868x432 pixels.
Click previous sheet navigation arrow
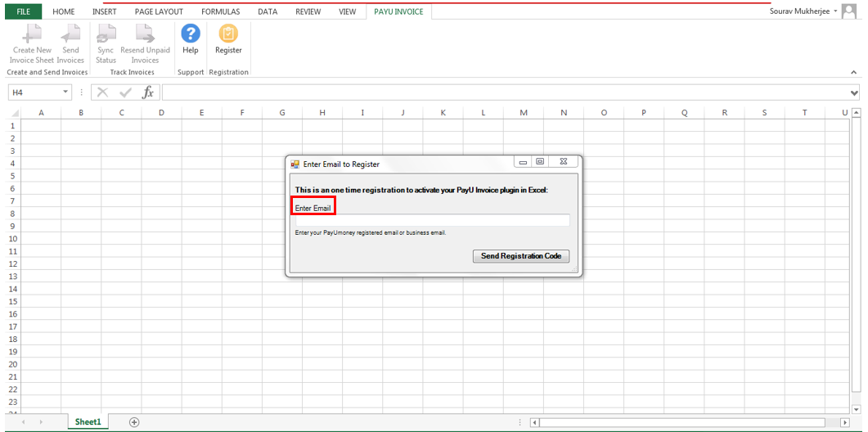23,422
